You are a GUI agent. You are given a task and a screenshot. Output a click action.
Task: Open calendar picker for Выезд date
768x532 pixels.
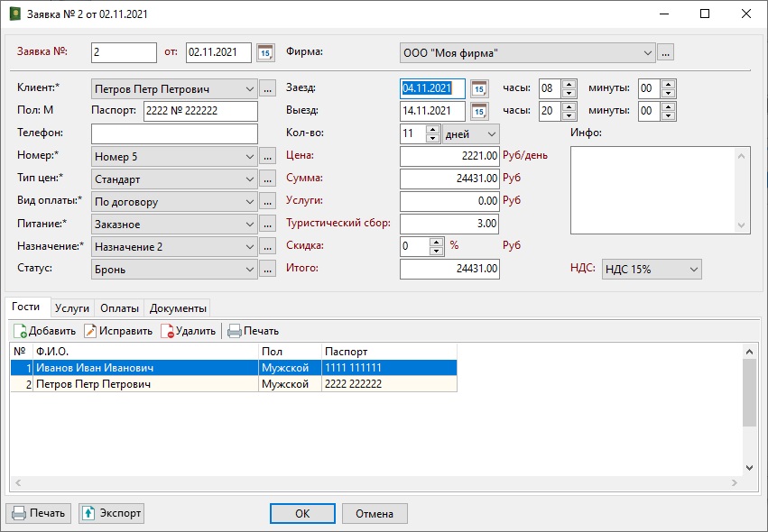(479, 111)
